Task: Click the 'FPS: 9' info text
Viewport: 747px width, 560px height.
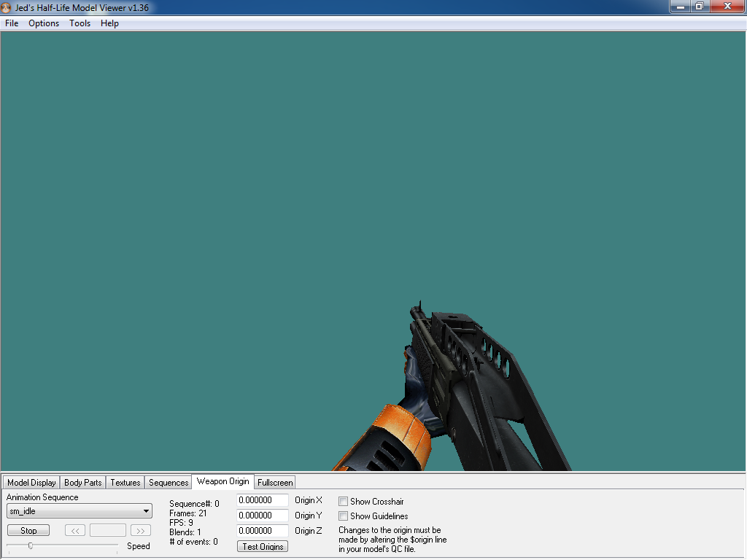Action: point(181,523)
